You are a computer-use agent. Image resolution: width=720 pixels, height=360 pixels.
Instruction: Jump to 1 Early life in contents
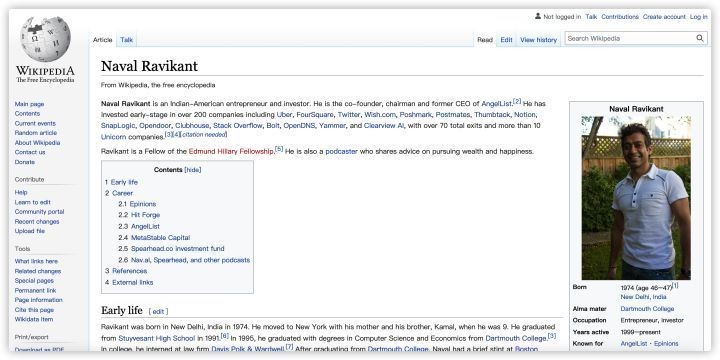(121, 182)
